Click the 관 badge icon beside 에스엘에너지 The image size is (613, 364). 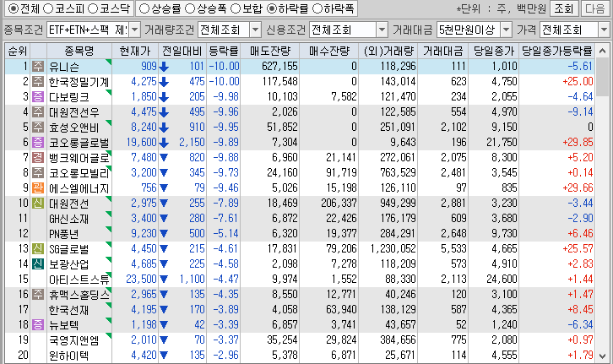click(38, 187)
